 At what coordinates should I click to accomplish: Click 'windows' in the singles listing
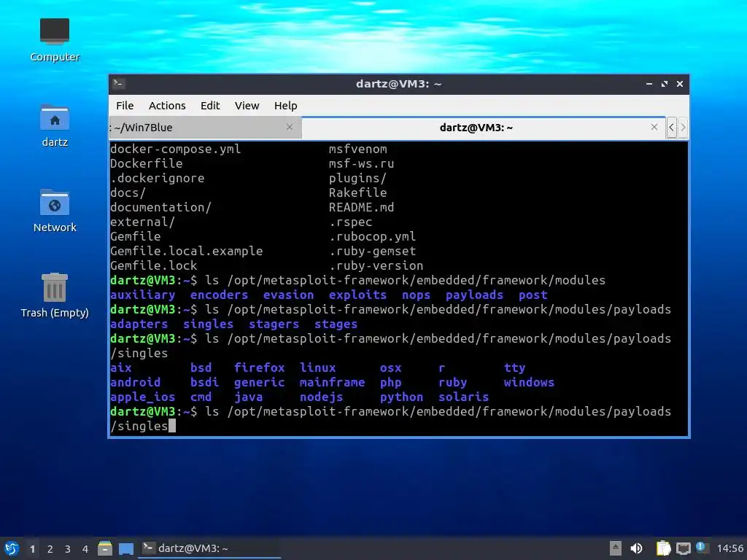point(529,382)
